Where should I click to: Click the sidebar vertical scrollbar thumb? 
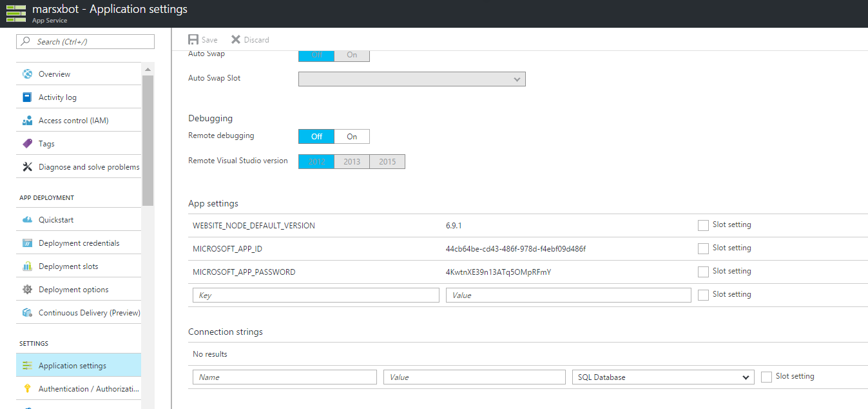click(x=148, y=141)
